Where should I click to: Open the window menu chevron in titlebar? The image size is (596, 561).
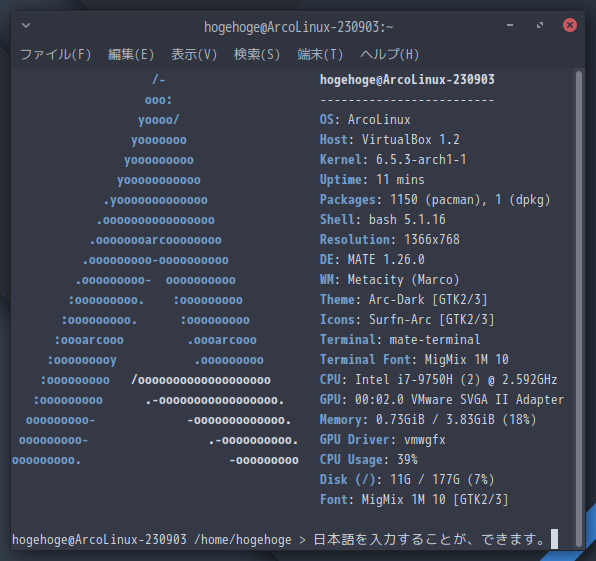click(26, 25)
